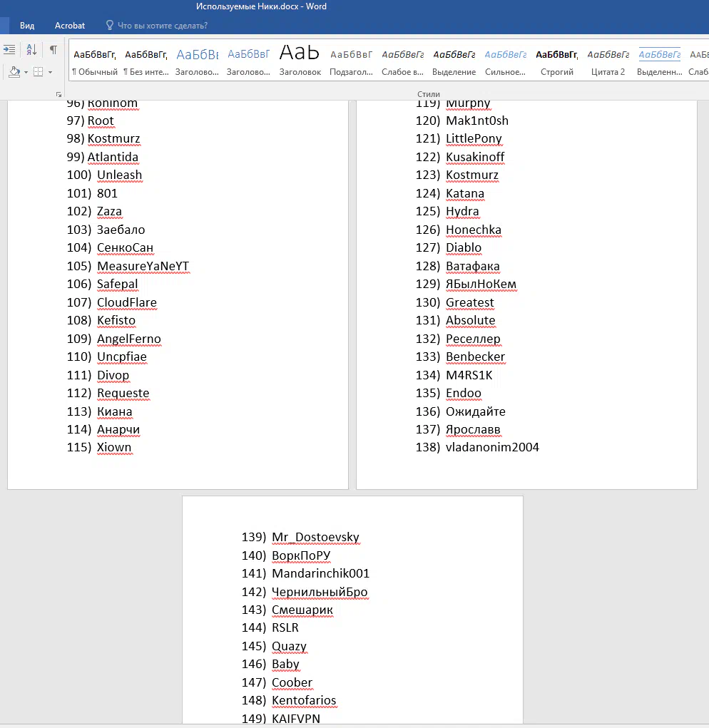This screenshot has height=728, width=709.
Task: Click list entry 114) Анарчи
Action: [103, 429]
